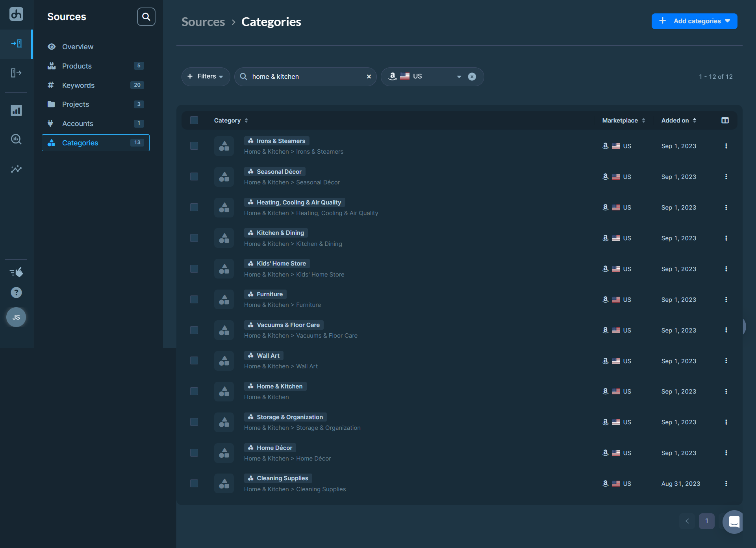This screenshot has height=548, width=756.
Task: Click the table columns layout icon
Action: pos(725,121)
